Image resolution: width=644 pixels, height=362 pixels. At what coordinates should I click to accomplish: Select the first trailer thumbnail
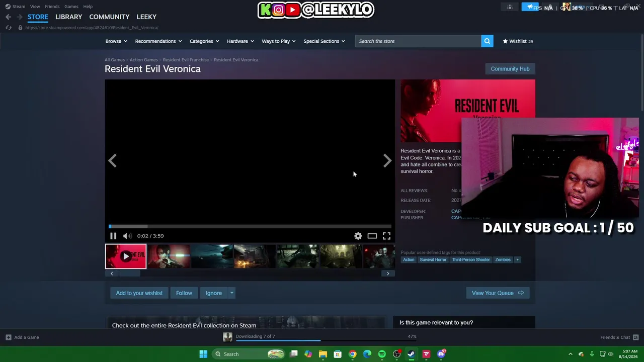point(126,256)
